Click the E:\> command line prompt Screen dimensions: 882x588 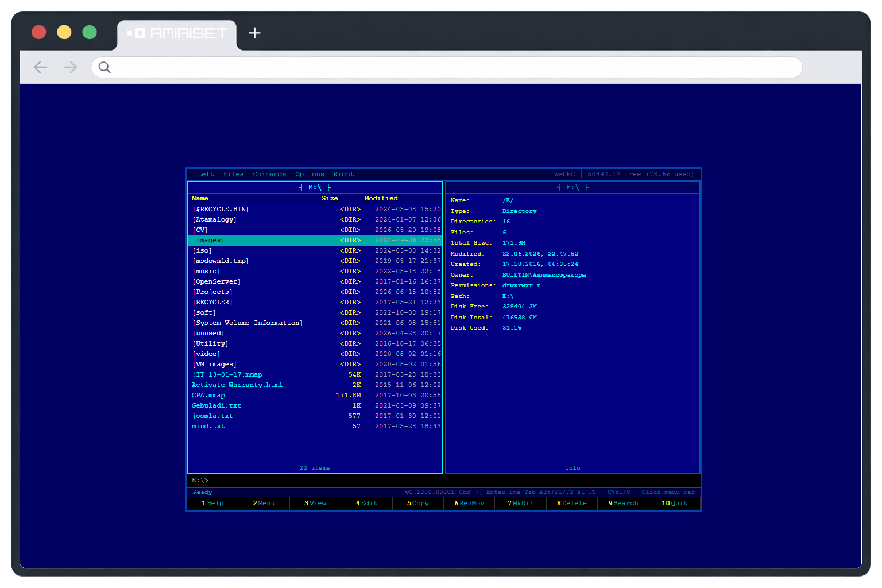(x=200, y=481)
